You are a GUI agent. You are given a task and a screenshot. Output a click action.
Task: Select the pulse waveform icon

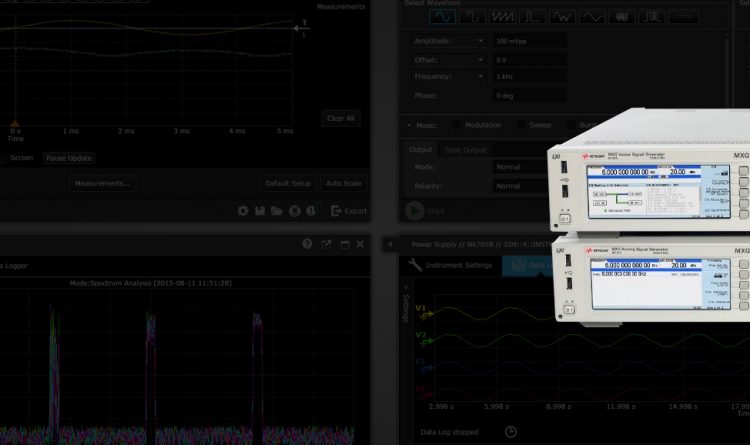[x=532, y=17]
